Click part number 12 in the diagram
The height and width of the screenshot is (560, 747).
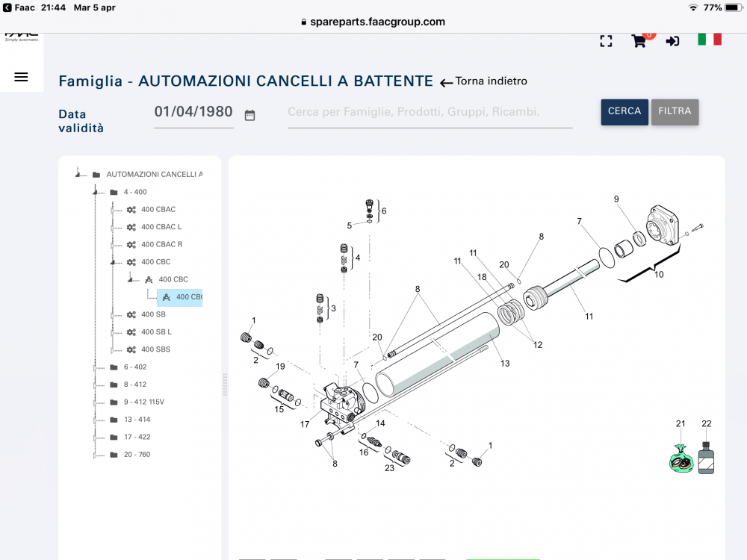coord(538,345)
